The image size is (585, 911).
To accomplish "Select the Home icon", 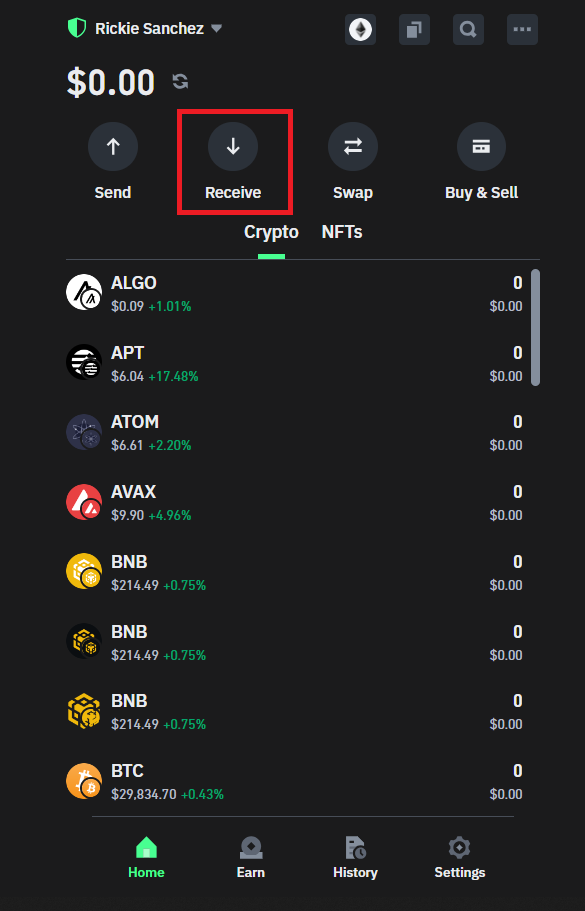I will pos(146,857).
